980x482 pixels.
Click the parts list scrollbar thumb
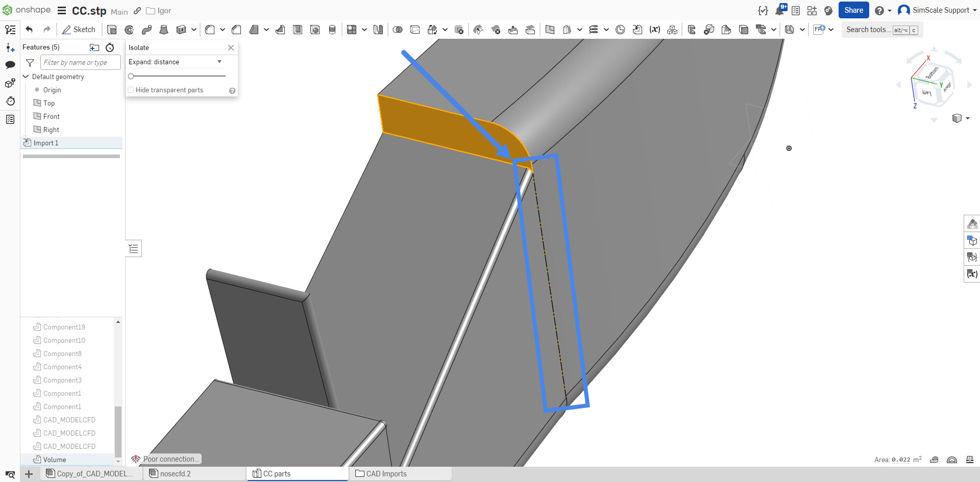point(118,432)
